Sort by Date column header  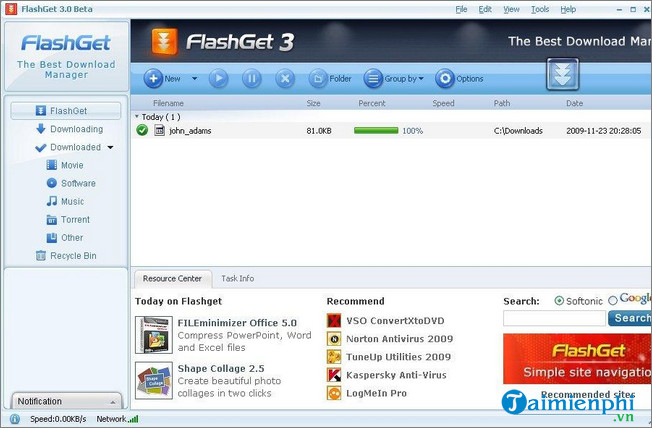coord(574,103)
